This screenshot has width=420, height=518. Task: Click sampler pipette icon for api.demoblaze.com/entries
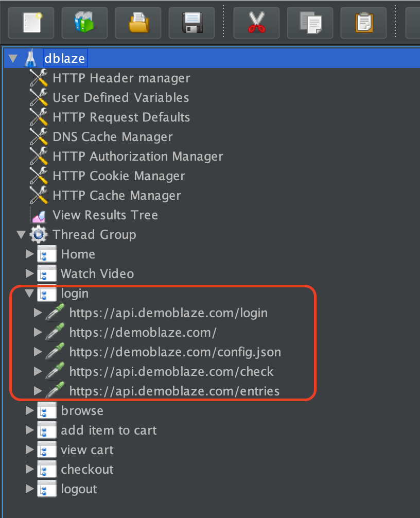tap(55, 391)
